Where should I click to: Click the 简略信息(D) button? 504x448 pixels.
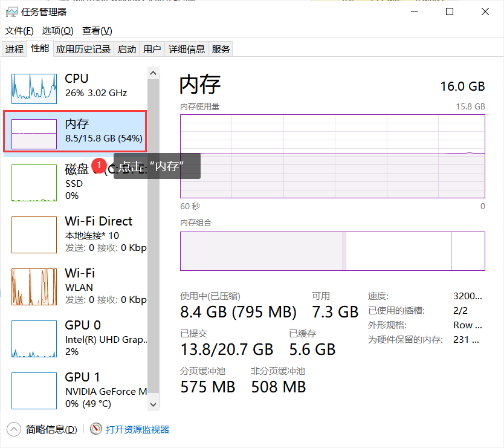point(51,429)
